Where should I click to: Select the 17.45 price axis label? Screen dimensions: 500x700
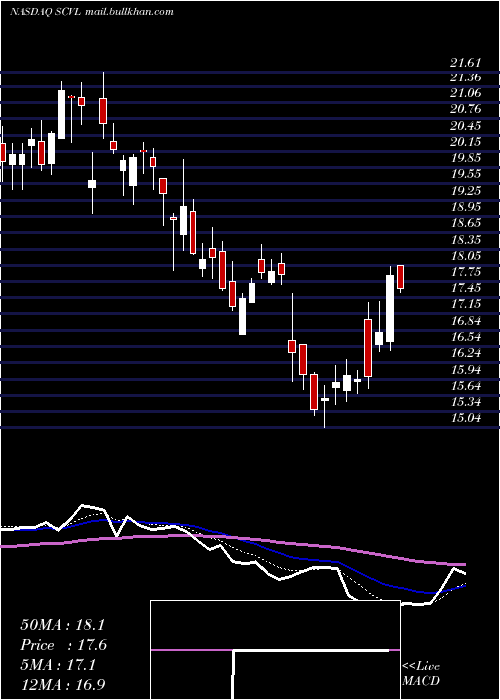[x=465, y=288]
